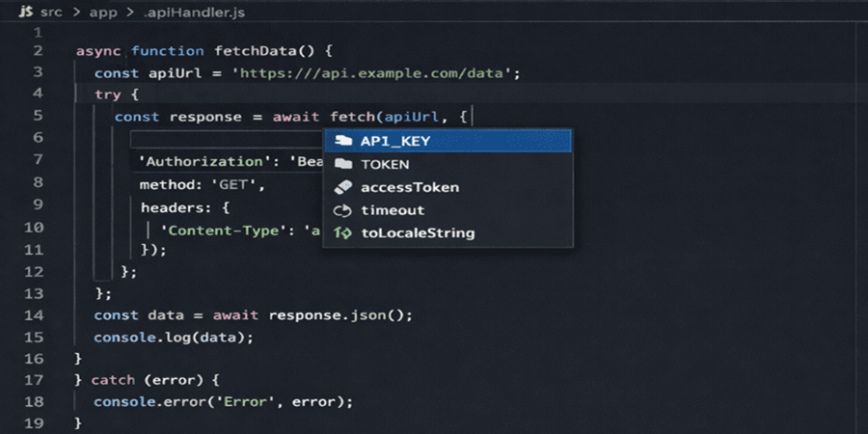Click line number 2 in the gutter

point(37,51)
